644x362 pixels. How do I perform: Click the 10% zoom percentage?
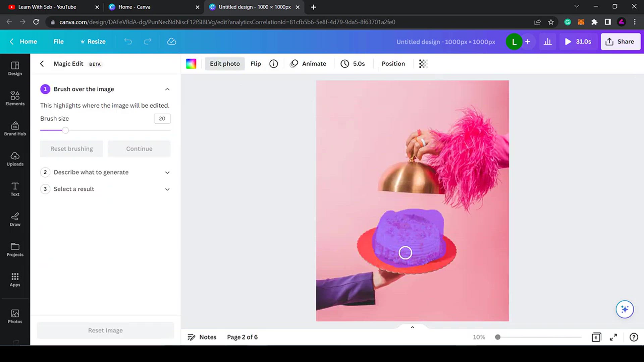point(479,337)
